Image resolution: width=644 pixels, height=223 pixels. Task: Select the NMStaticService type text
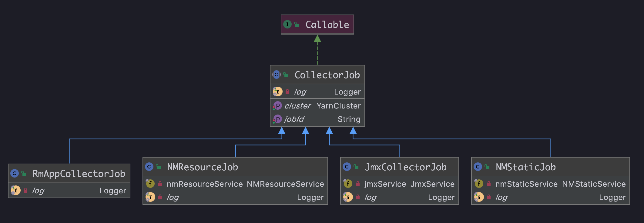(x=594, y=184)
